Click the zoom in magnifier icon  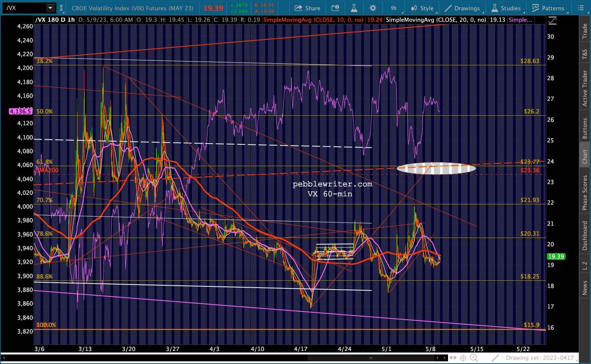click(474, 358)
